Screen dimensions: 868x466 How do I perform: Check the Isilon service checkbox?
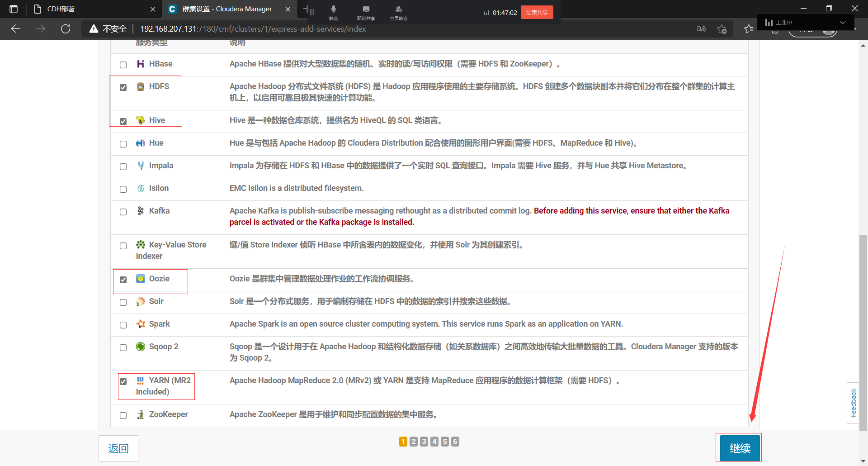[123, 189]
